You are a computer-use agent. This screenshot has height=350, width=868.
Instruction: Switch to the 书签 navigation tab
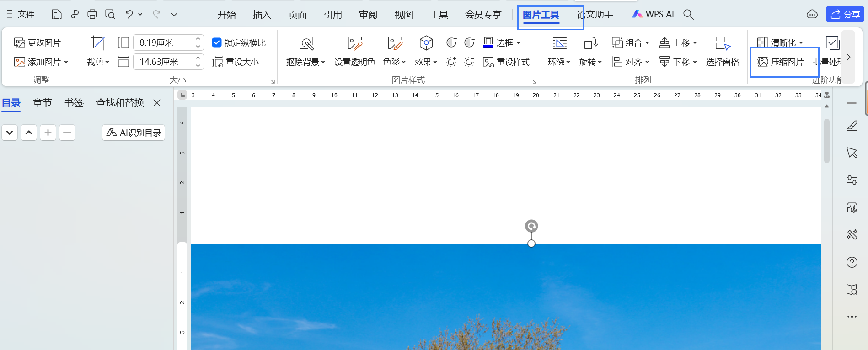[x=74, y=103]
